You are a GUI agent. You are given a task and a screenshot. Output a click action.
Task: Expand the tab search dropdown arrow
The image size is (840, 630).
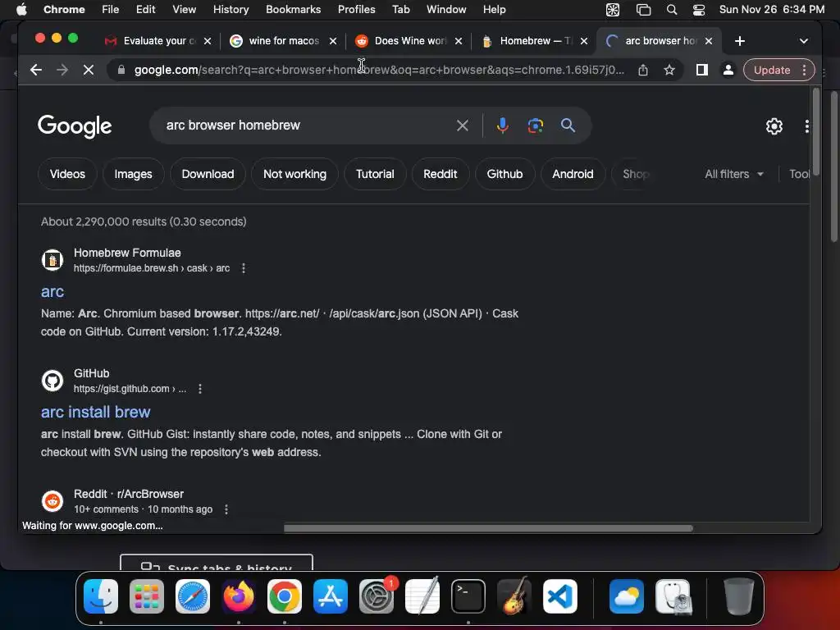(x=804, y=41)
